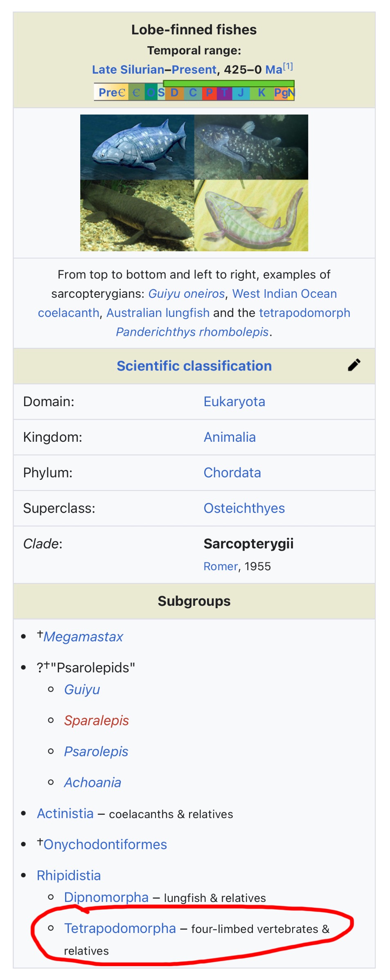Open the West Indian Ocean coelacanth photo
The height and width of the screenshot is (980, 390).
(x=251, y=147)
